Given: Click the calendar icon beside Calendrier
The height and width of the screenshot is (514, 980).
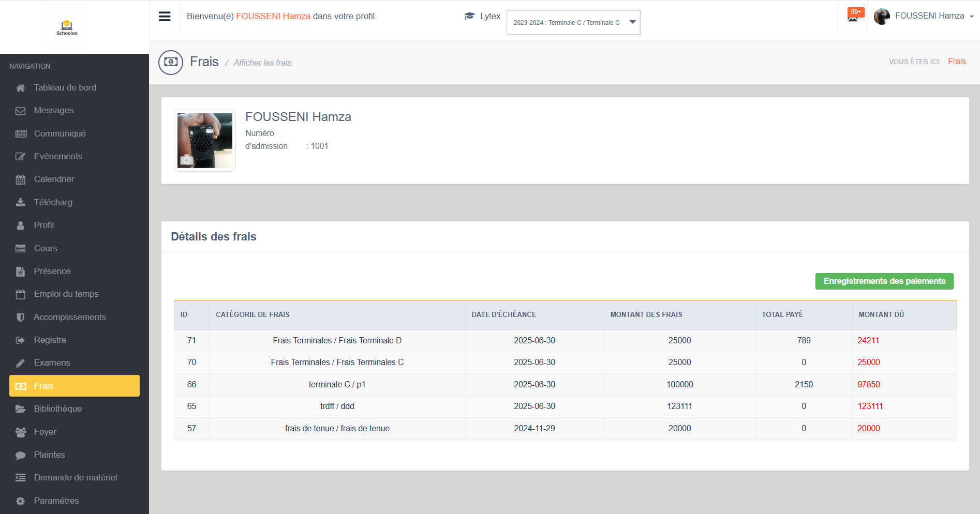Looking at the screenshot, I should 21,179.
